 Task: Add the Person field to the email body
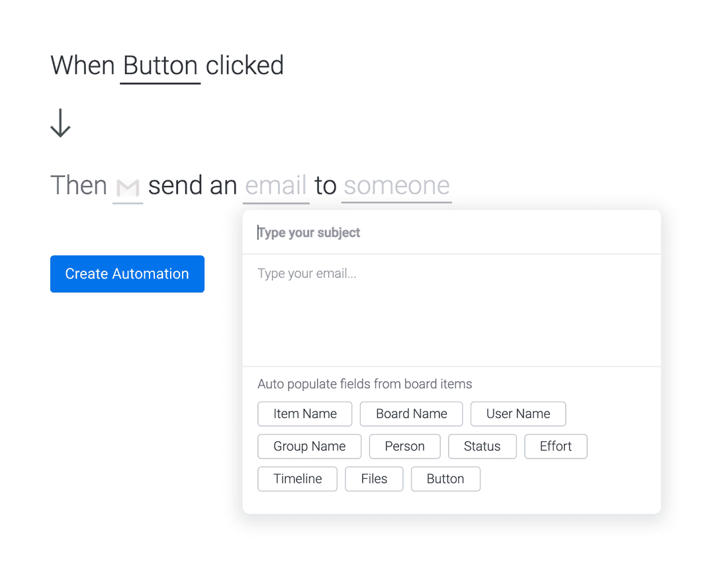pyautogui.click(x=404, y=446)
